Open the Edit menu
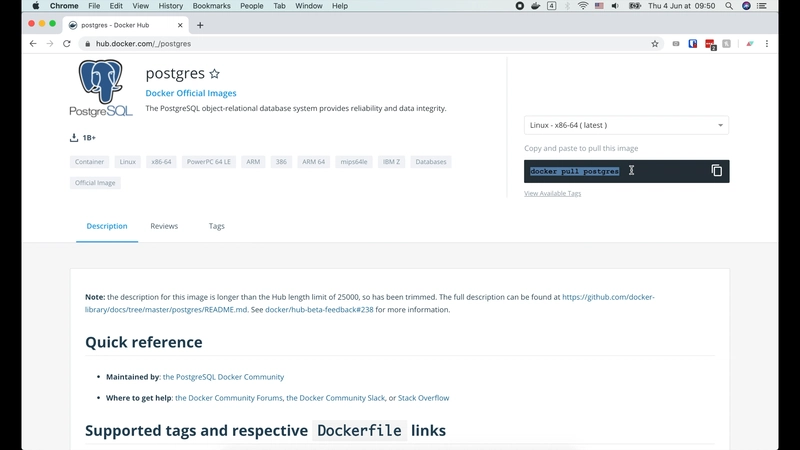 (x=116, y=6)
